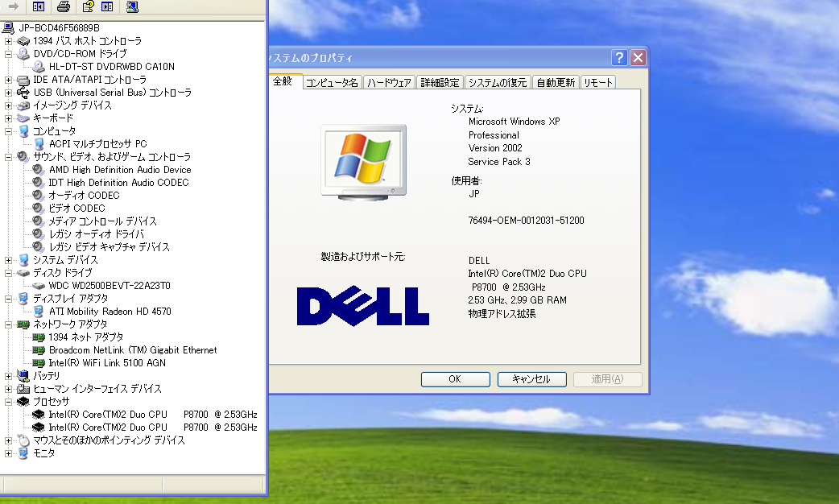
Task: Click the properties help toolbar icon
Action: point(89,6)
